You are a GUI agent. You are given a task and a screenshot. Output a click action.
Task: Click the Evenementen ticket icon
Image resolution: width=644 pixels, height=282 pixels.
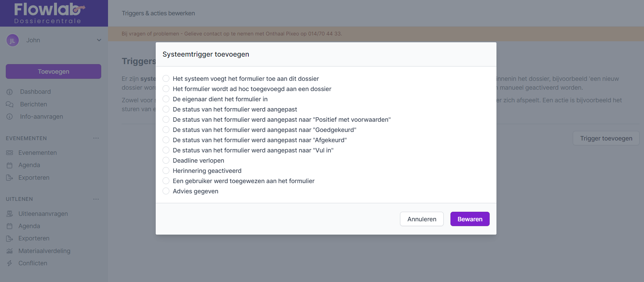10,153
